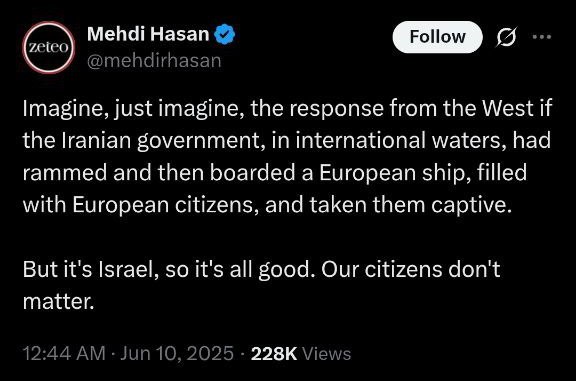This screenshot has height=381, width=576.
Task: Click the blue verified checkmark badge
Action: (x=224, y=34)
